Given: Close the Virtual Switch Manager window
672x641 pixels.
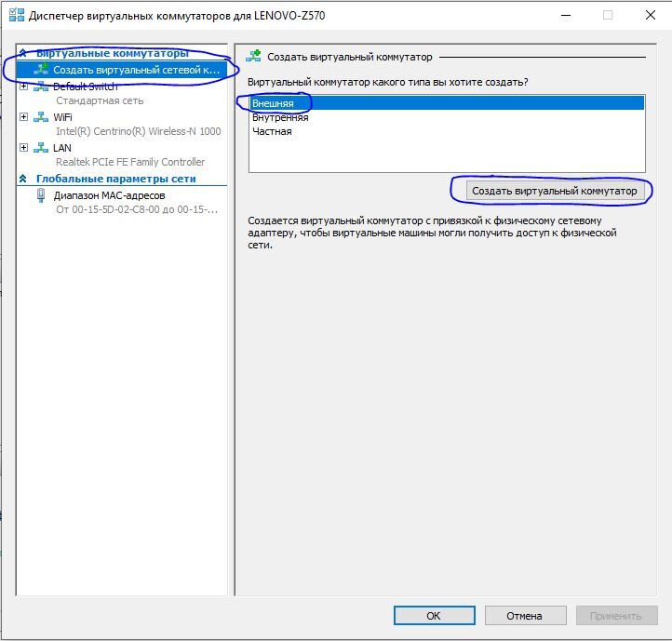Looking at the screenshot, I should pos(651,15).
